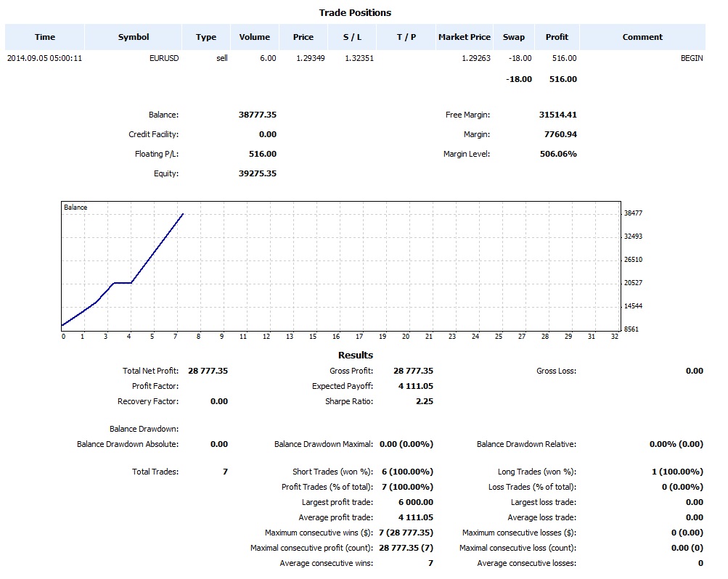728x579 pixels.
Task: Click the Balance Drawdown Maximal label
Action: [x=324, y=444]
